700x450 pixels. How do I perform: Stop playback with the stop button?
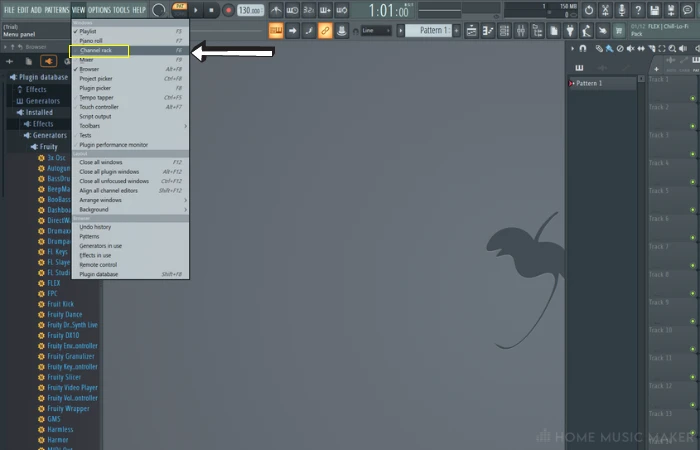212,10
